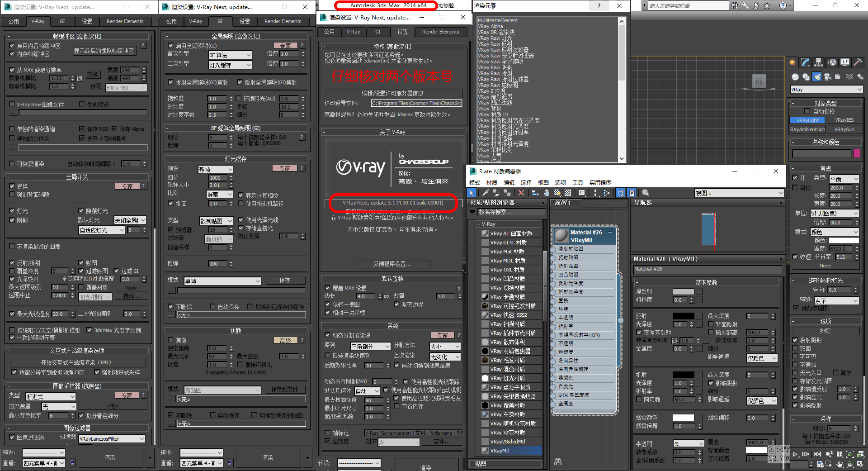Open the Modify tab in command panel
Screen dimensions: 868x471
tap(805, 62)
